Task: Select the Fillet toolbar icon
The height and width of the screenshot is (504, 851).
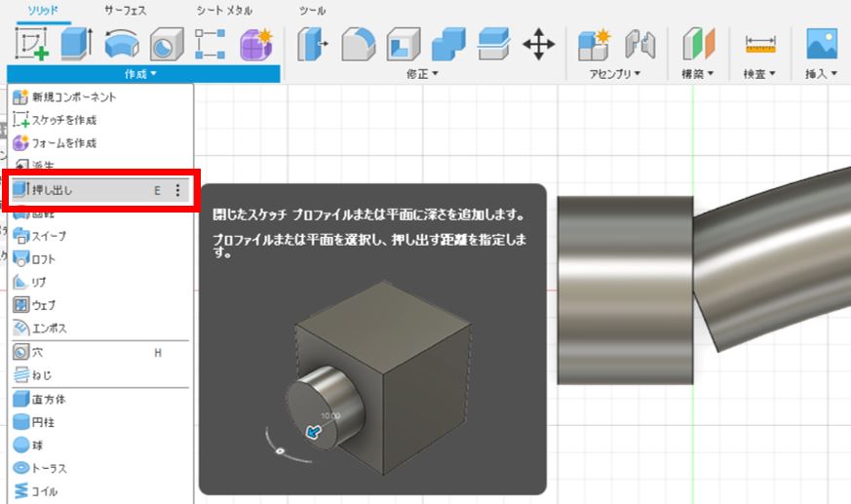Action: tap(358, 44)
